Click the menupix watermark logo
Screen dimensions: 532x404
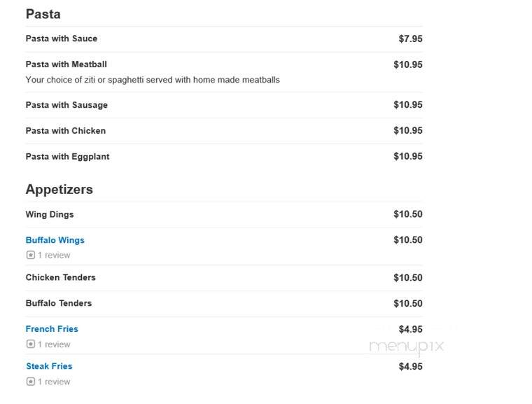(407, 347)
